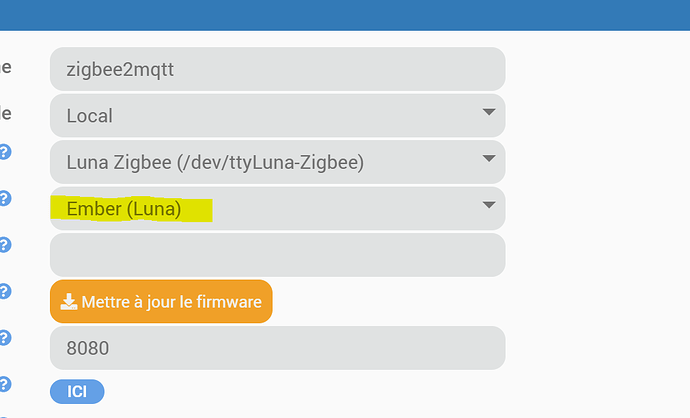Click the blue ICI button
690x418 pixels.
(x=77, y=392)
